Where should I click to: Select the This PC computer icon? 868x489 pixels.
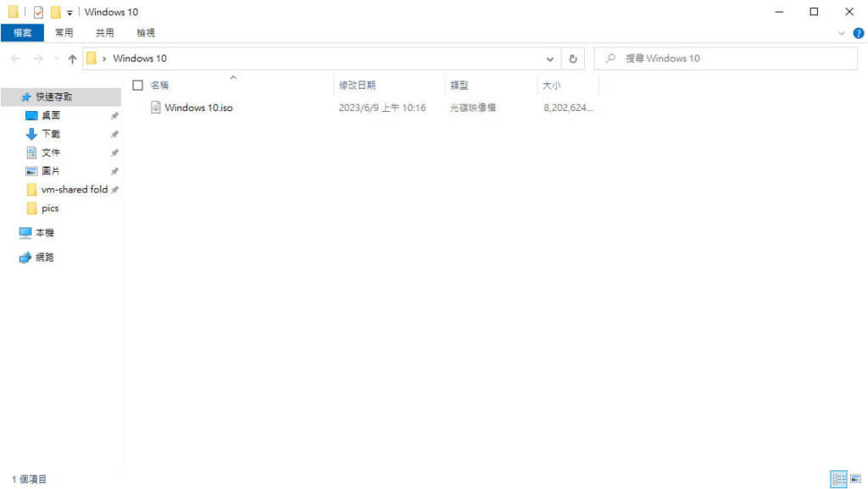(25, 233)
